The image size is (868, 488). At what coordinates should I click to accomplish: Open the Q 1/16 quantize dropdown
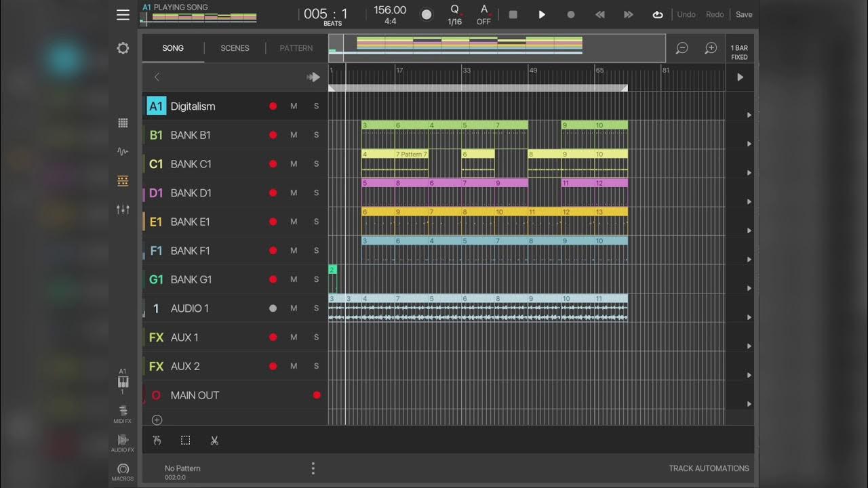point(455,14)
